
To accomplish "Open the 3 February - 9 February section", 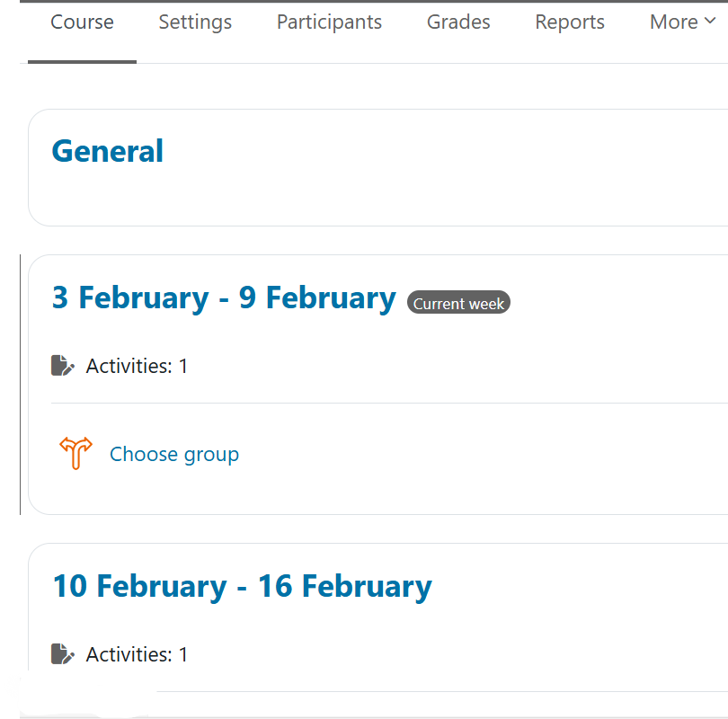I will [224, 297].
